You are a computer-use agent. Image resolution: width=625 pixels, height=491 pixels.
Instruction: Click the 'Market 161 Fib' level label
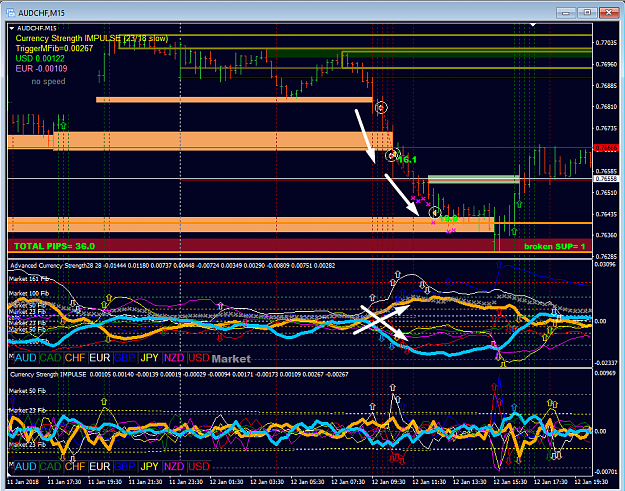point(29,279)
